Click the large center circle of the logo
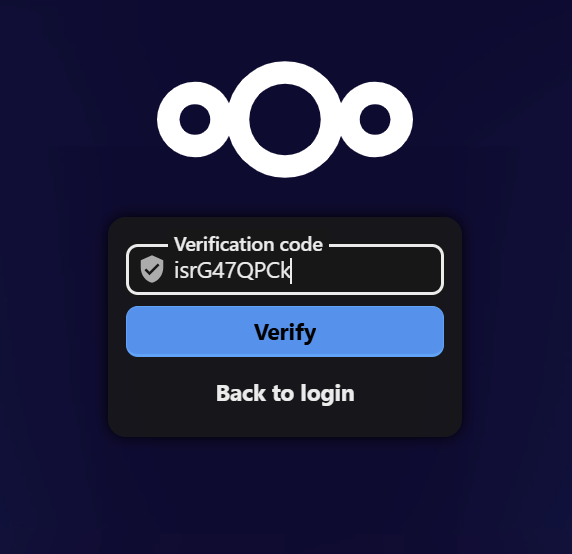Image resolution: width=572 pixels, height=554 pixels. 285,120
